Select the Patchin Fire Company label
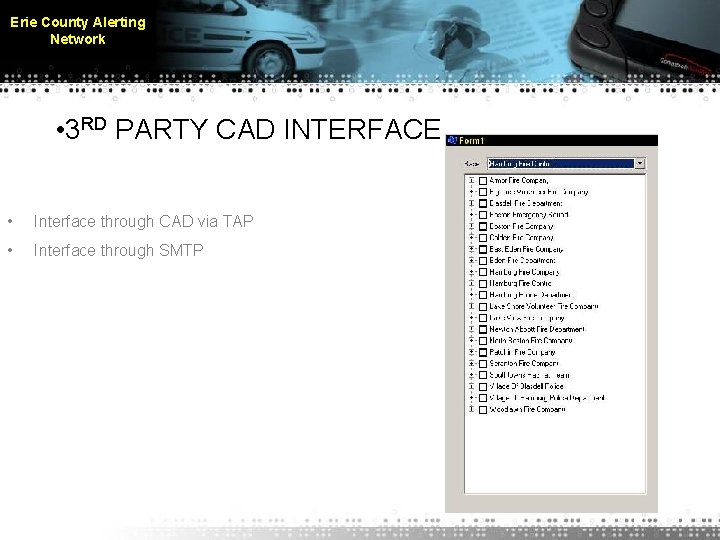The image size is (720, 540). point(522,352)
